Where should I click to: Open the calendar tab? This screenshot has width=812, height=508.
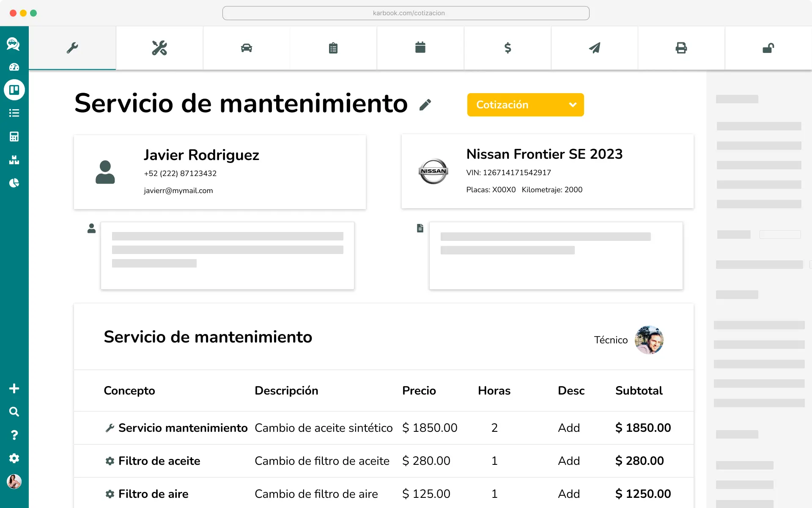click(x=420, y=48)
